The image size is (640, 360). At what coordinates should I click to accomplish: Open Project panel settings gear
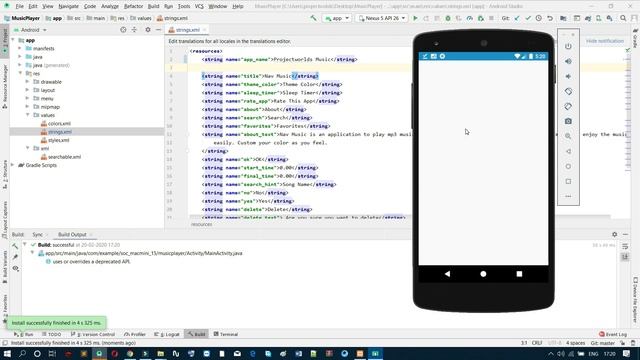click(148, 30)
